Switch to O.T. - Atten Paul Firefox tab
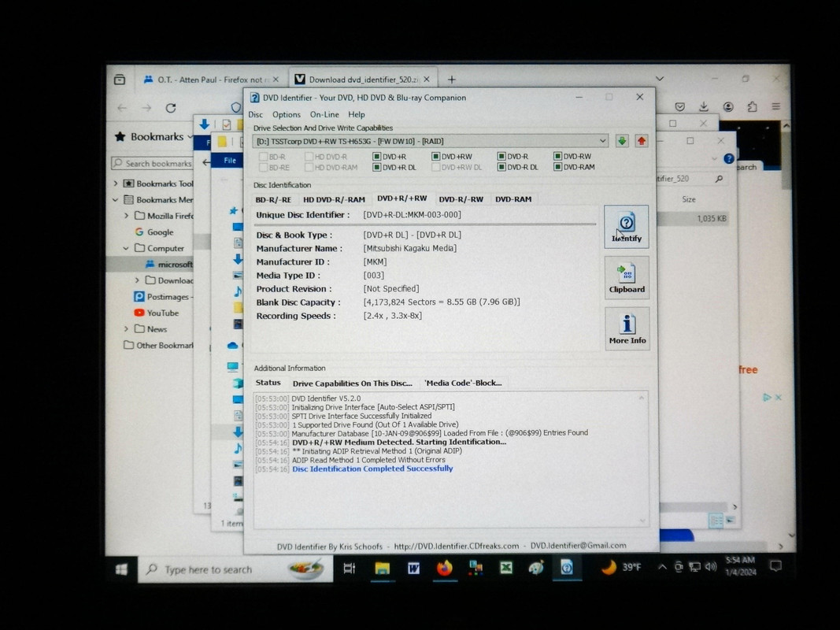The image size is (840, 630). coord(210,80)
